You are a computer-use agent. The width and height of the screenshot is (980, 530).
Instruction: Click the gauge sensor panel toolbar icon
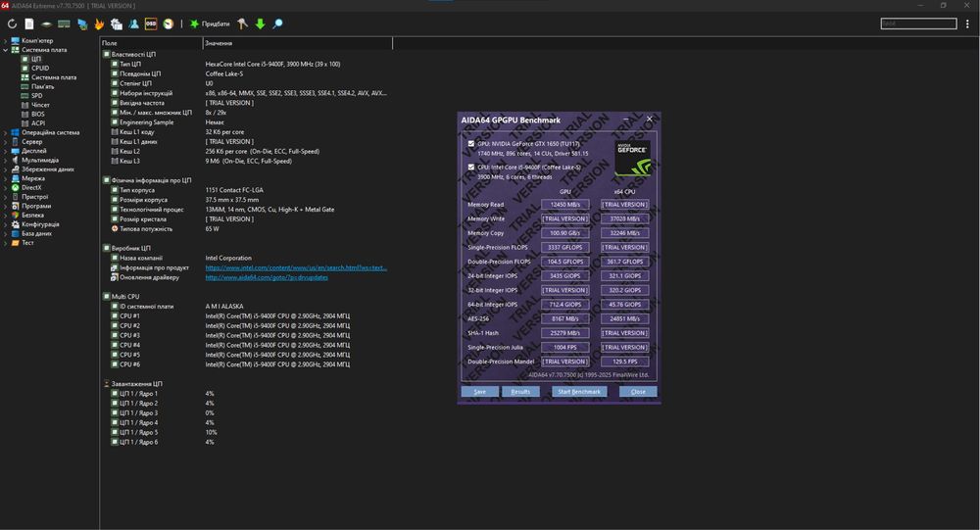[x=169, y=24]
